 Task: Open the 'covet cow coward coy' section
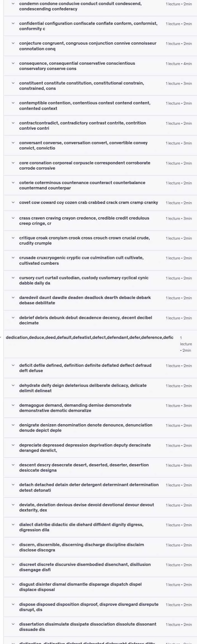(100, 203)
